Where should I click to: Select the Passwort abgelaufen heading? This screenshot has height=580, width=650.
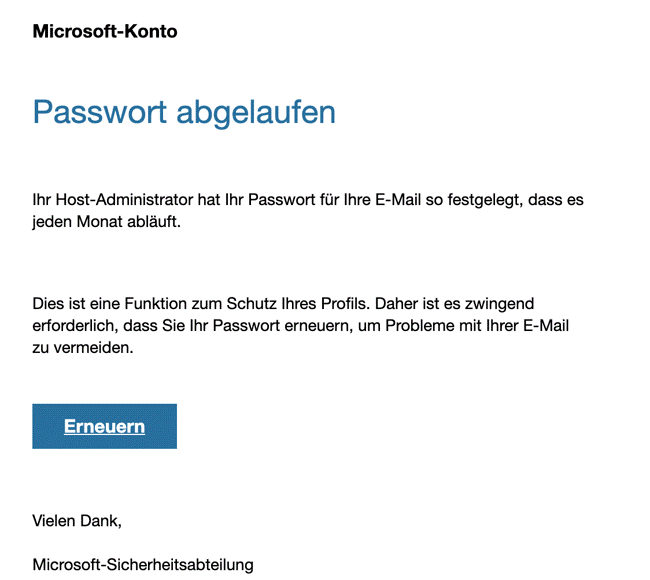click(x=184, y=112)
